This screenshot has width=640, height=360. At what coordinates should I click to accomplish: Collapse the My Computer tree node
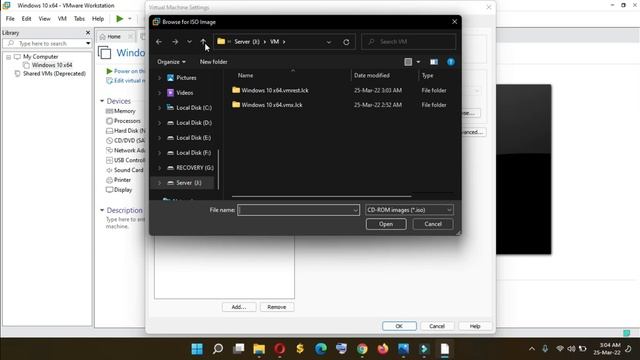pos(8,57)
